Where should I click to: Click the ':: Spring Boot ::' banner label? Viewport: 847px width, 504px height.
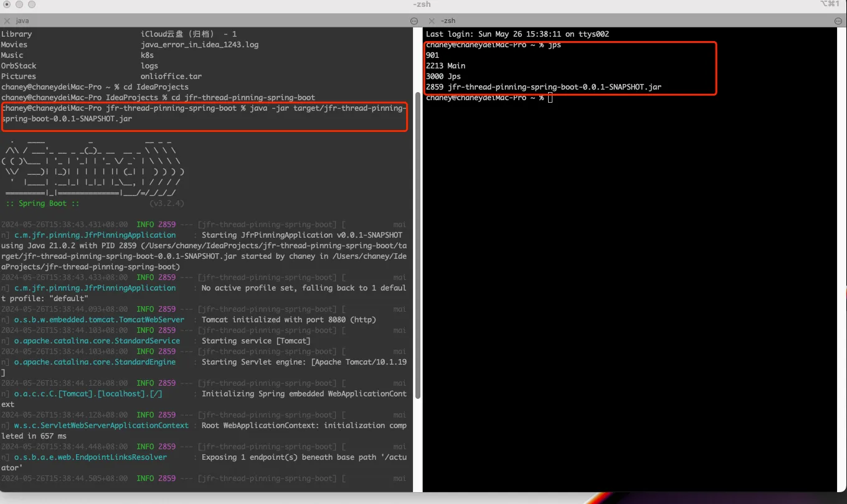43,203
